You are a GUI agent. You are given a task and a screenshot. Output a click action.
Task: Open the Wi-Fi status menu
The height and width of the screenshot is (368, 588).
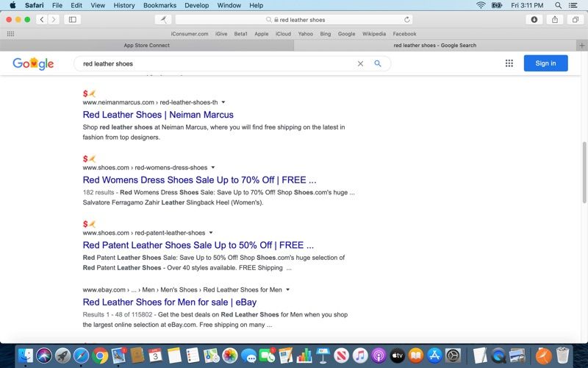(481, 5)
